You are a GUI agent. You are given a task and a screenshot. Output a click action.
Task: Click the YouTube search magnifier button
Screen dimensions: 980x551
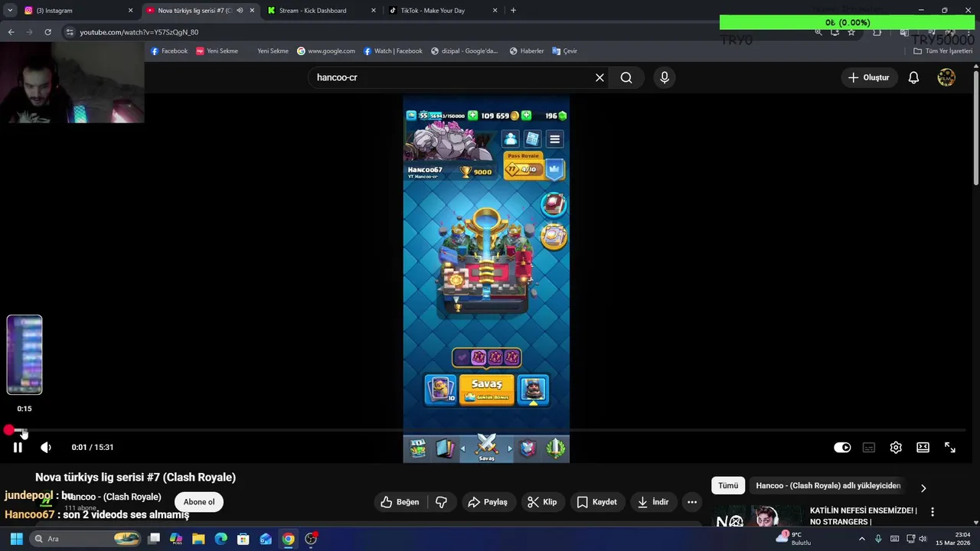[626, 77]
